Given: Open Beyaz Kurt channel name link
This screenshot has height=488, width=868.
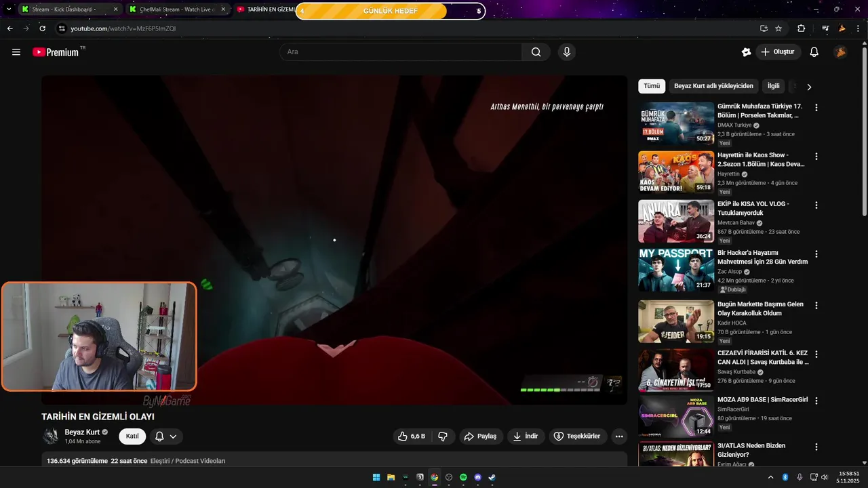Looking at the screenshot, I should [82, 432].
